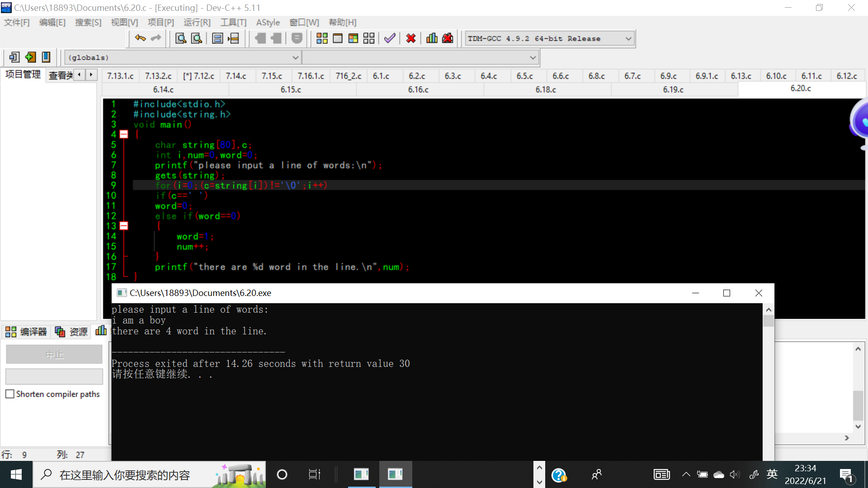
Task: Click the disabled 中止 abort button
Action: [54, 355]
